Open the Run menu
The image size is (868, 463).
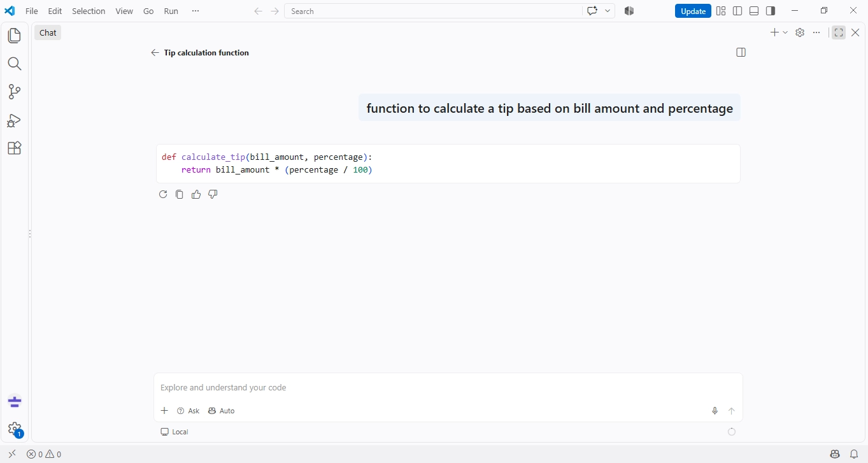pyautogui.click(x=171, y=11)
